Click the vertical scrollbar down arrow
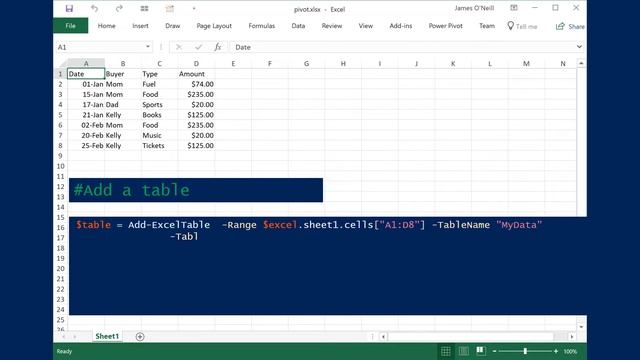640x360 pixels. click(x=581, y=327)
